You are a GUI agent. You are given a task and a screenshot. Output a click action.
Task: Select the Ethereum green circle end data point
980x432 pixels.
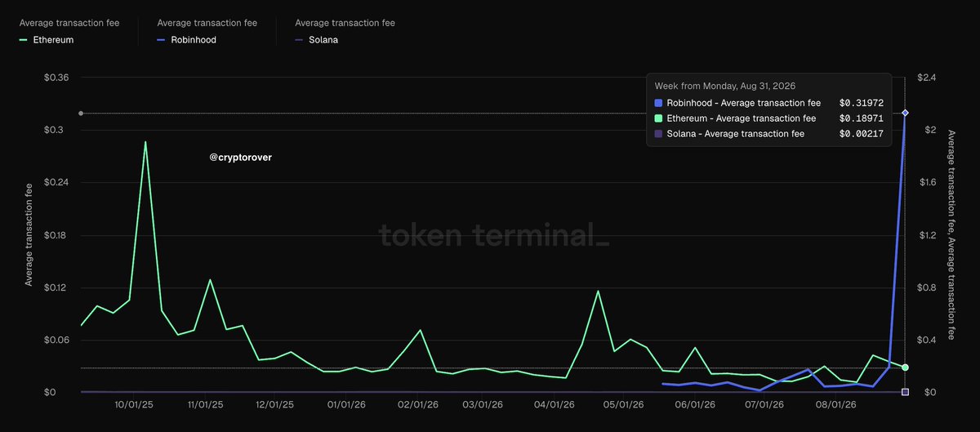coord(905,367)
